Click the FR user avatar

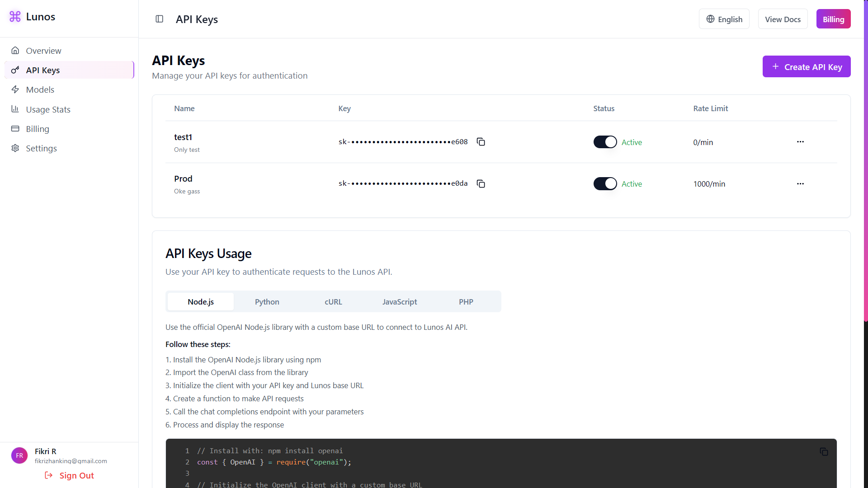(19, 455)
